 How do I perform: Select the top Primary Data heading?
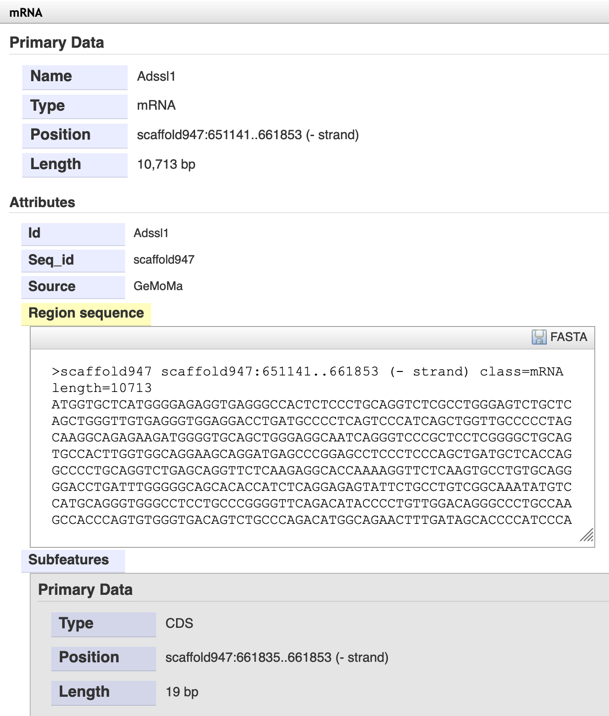pos(57,43)
